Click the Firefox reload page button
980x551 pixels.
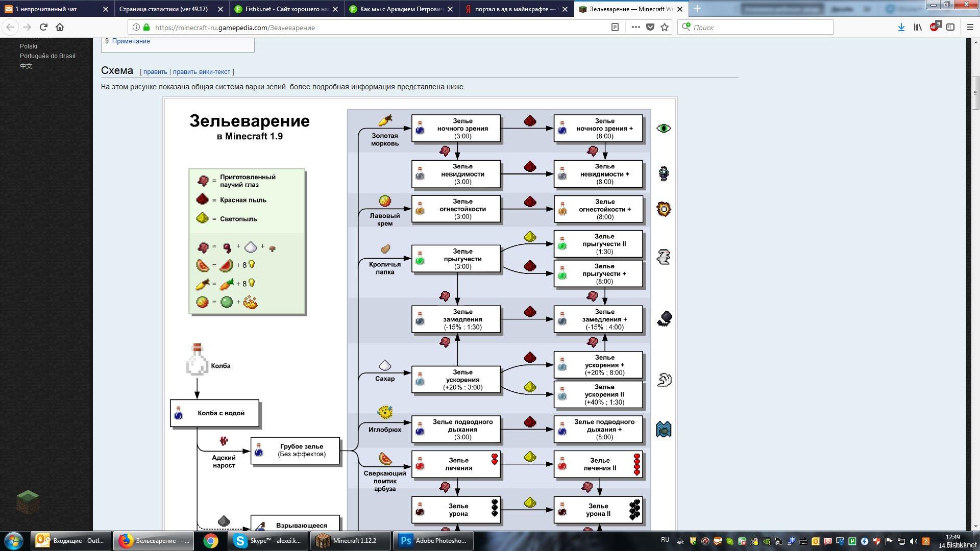pos(43,28)
